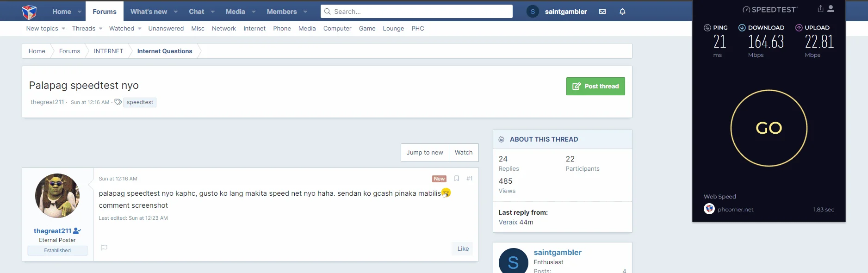Click the PHCorner site logo icon

point(29,12)
